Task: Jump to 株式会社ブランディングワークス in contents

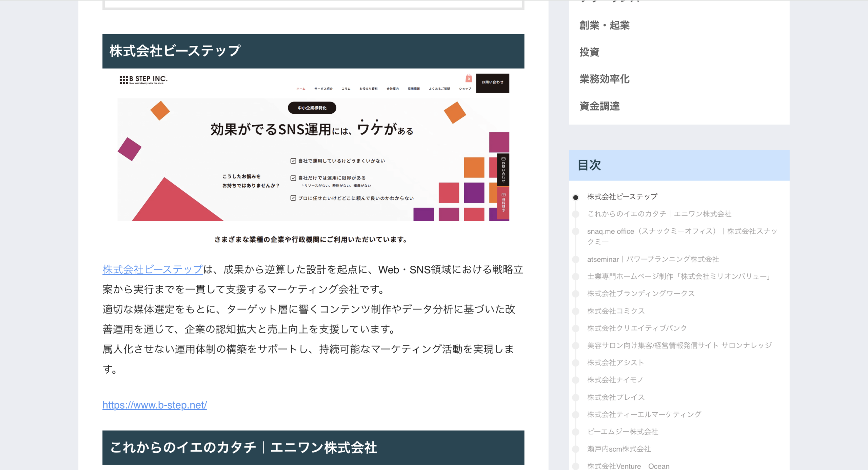Action: pos(641,294)
